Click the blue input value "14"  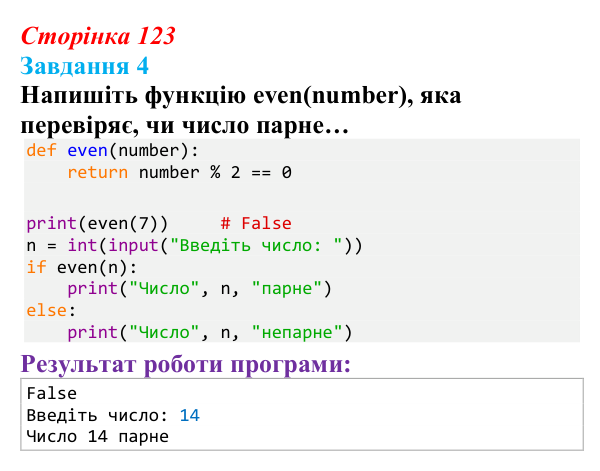click(190, 416)
